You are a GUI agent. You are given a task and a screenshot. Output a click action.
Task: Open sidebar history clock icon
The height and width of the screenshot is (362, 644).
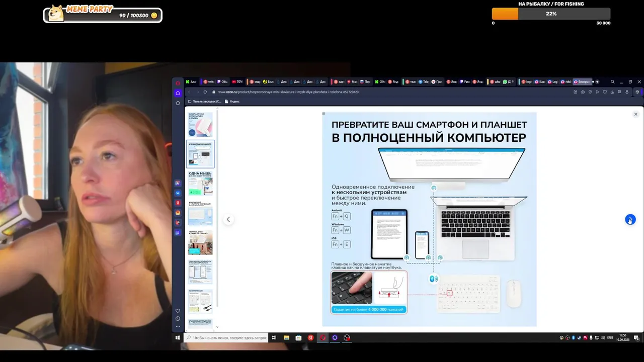(x=178, y=319)
